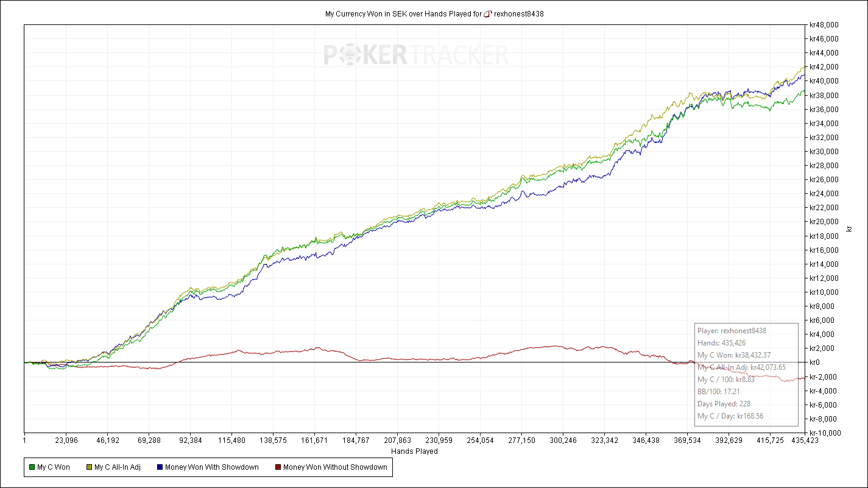Click the x-axis label '415,725'
Image resolution: width=868 pixels, height=488 pixels.
coord(771,440)
